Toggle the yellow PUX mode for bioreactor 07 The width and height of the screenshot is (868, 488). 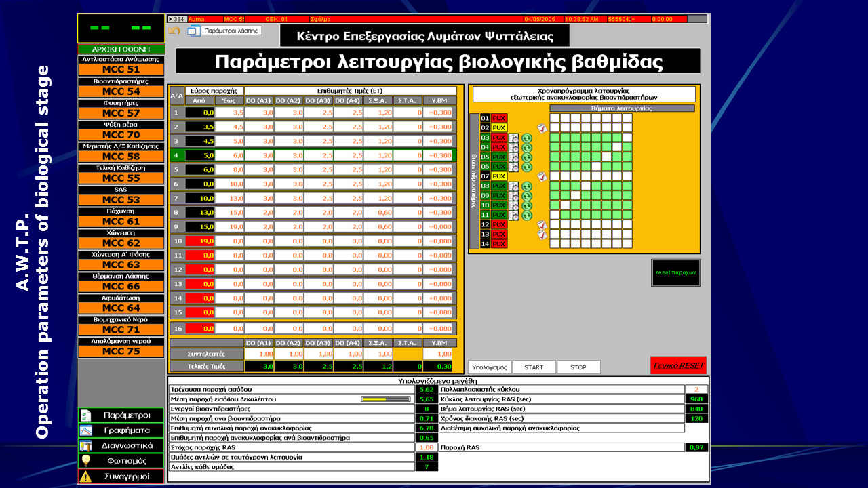[499, 176]
